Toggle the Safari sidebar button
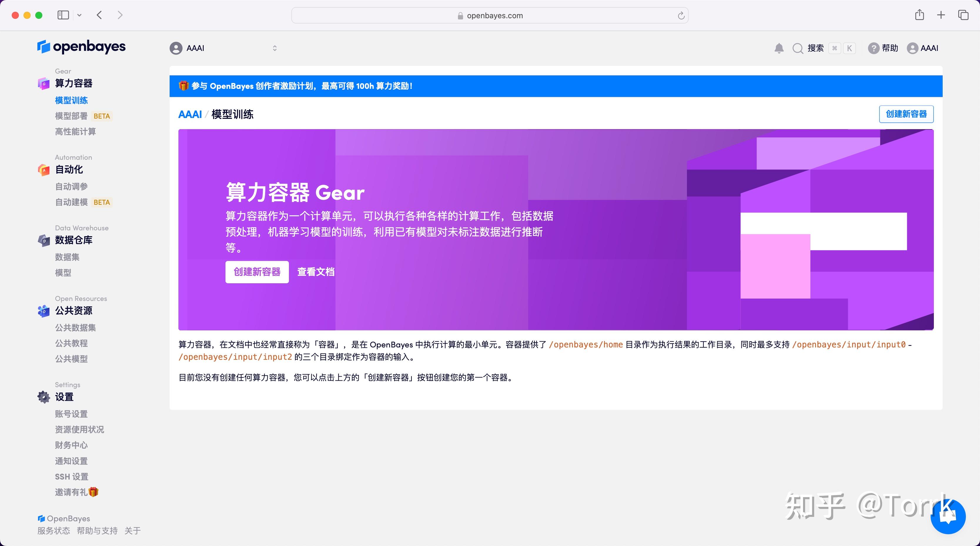This screenshot has width=980, height=546. point(63,15)
